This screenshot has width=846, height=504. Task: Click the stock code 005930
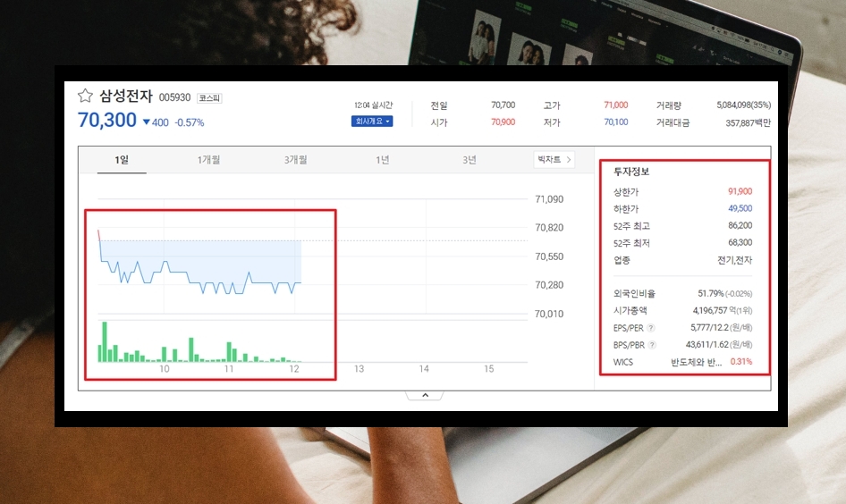pyautogui.click(x=174, y=97)
